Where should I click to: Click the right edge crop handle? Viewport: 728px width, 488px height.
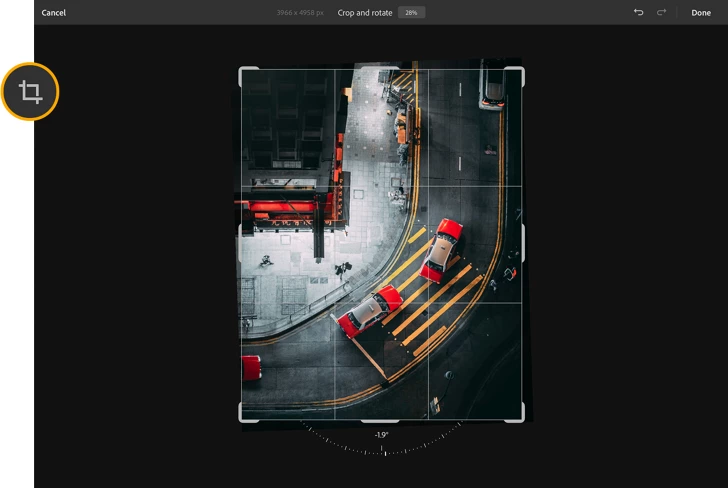[522, 244]
